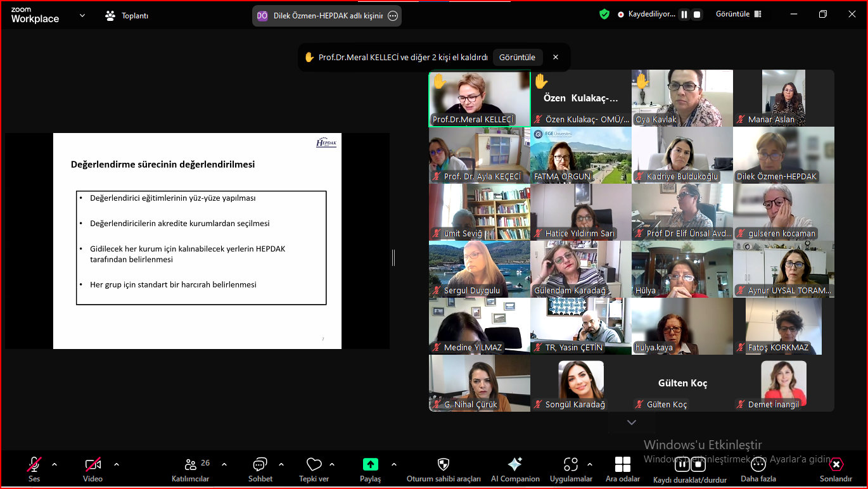The width and height of the screenshot is (868, 489).
Task: Open audio options arrow next to Ses
Action: tap(54, 464)
